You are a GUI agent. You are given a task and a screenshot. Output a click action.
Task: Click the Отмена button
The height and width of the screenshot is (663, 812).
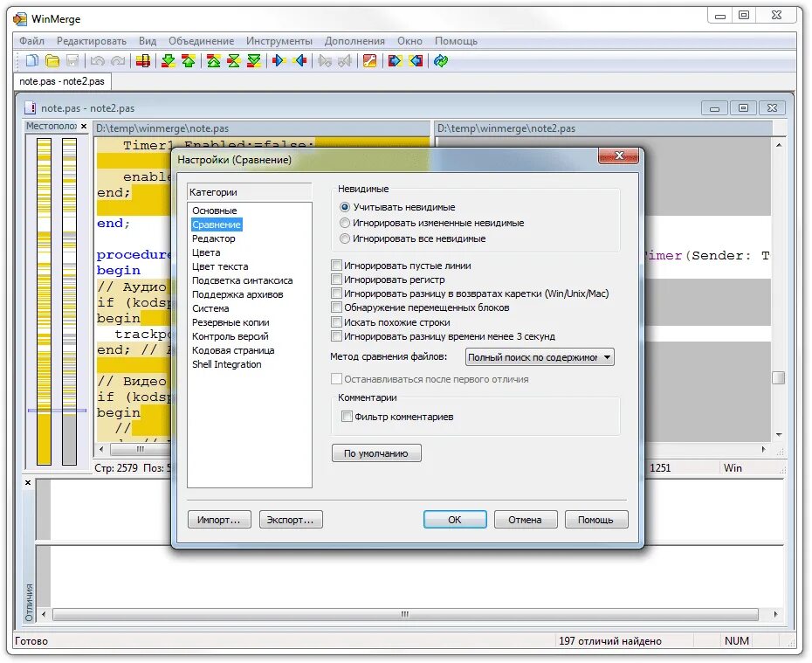(x=525, y=520)
